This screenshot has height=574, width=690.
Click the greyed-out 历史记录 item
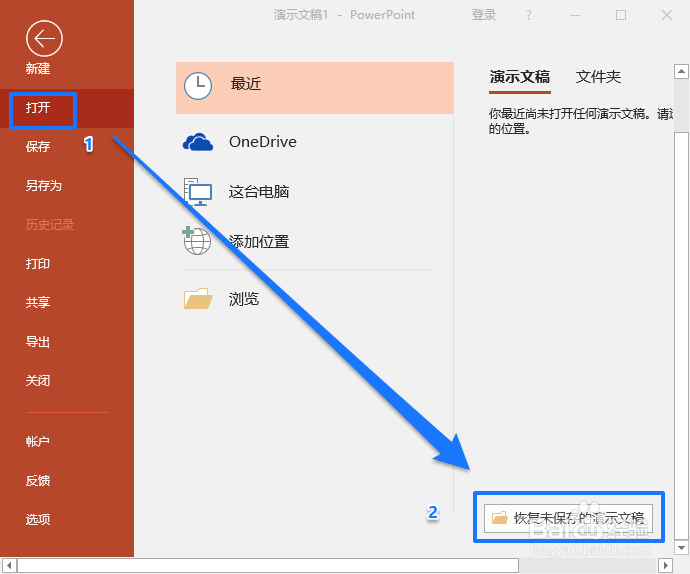point(49,224)
